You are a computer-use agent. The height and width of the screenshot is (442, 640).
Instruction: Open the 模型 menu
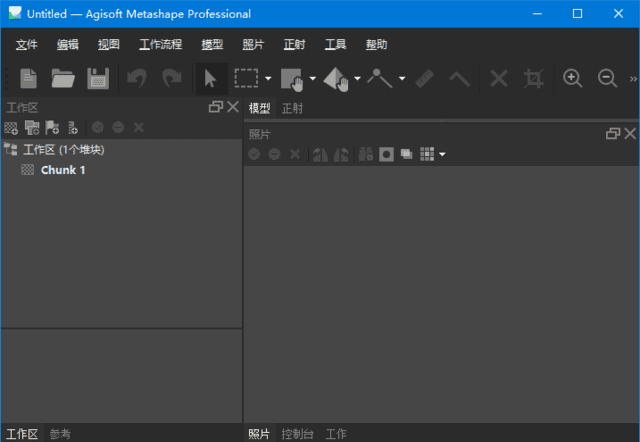coord(212,44)
